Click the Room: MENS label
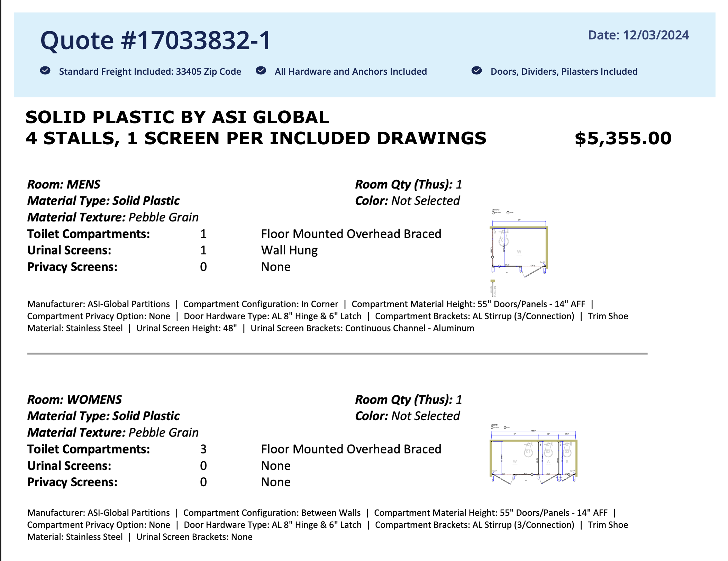This screenshot has width=728, height=561. 64,184
